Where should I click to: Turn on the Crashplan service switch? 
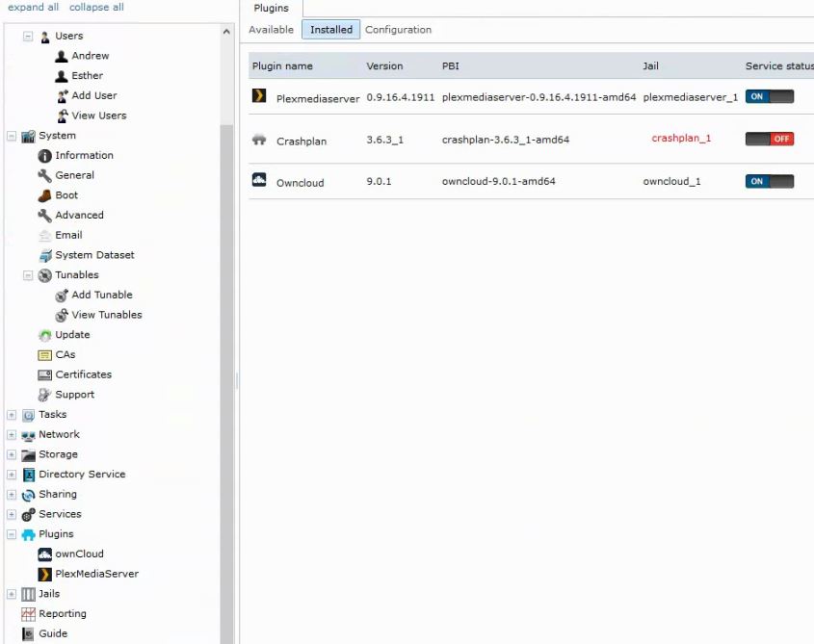770,139
